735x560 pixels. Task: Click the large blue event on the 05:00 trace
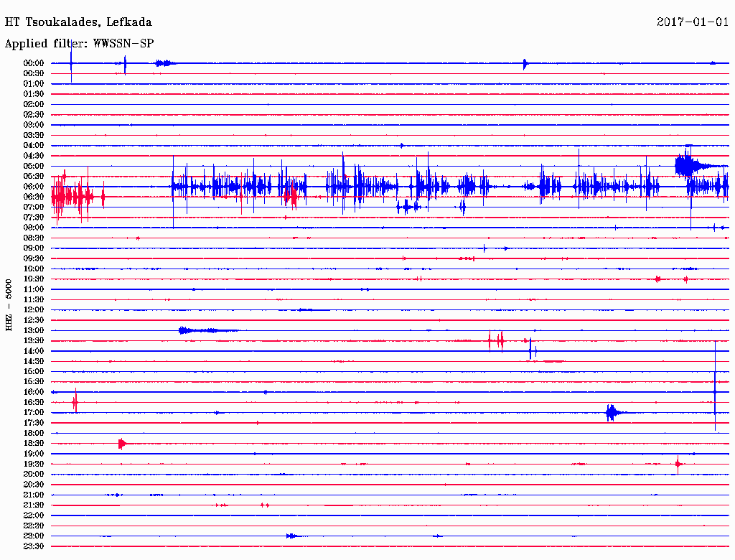point(694,165)
